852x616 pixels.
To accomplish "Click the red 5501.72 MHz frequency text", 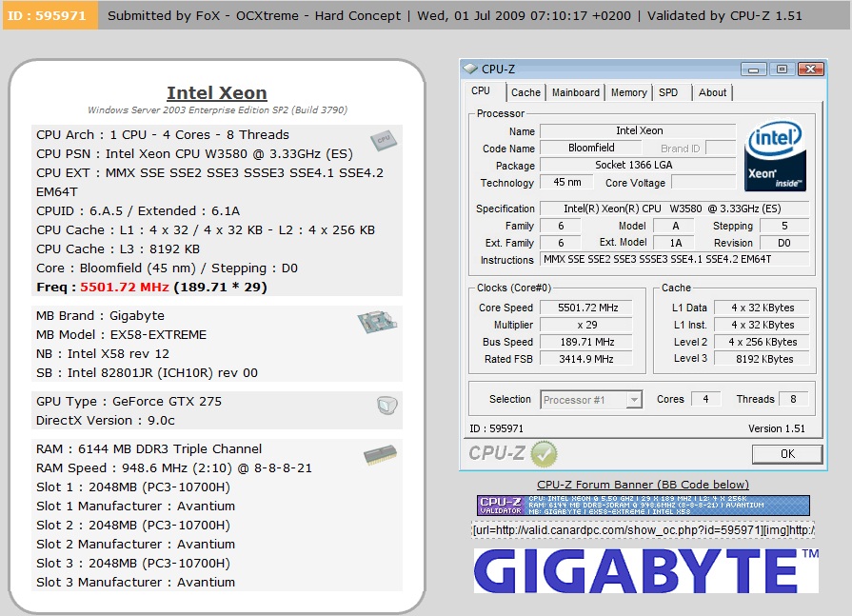I will click(x=125, y=287).
